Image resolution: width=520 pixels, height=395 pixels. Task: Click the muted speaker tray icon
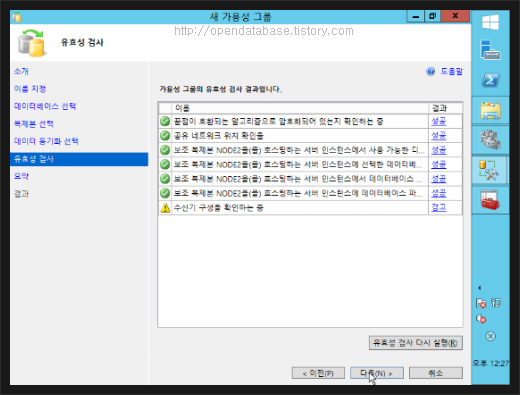click(481, 319)
